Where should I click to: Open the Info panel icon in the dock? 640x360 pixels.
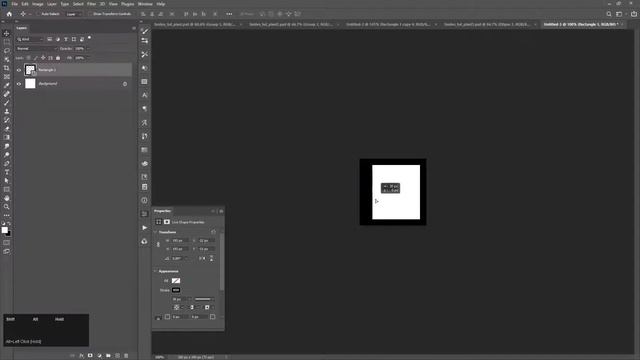tap(144, 200)
